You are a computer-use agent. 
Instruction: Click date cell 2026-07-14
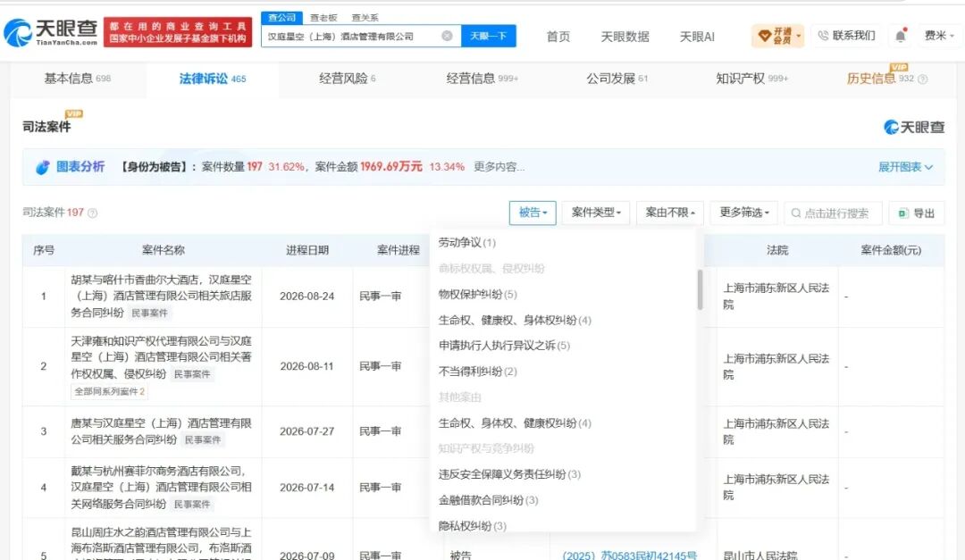307,488
